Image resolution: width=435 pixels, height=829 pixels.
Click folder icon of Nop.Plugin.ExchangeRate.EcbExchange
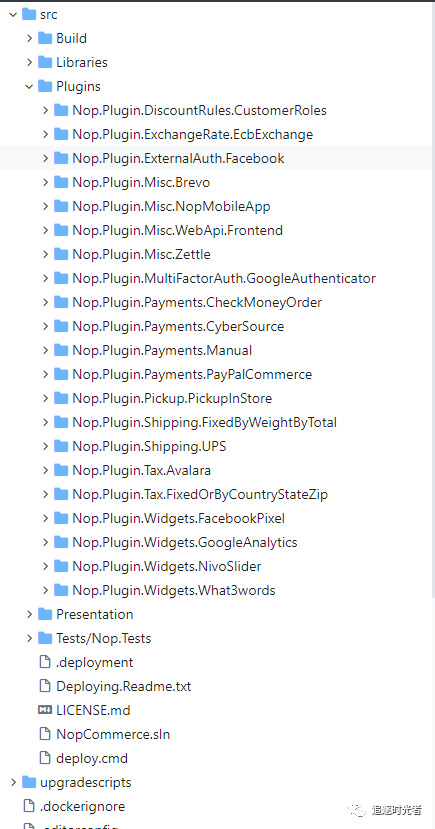(x=62, y=134)
